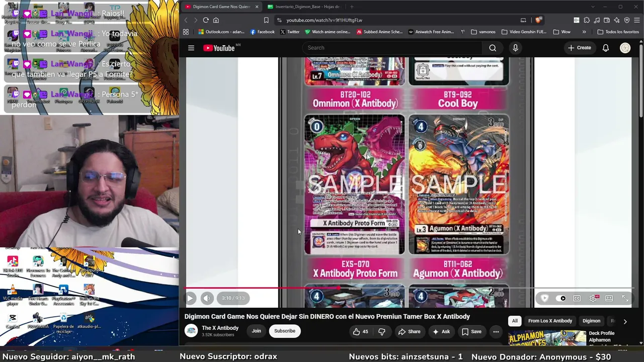Screen dimensions: 644x362
Task: Play the paused YouTube video
Action: click(x=190, y=298)
